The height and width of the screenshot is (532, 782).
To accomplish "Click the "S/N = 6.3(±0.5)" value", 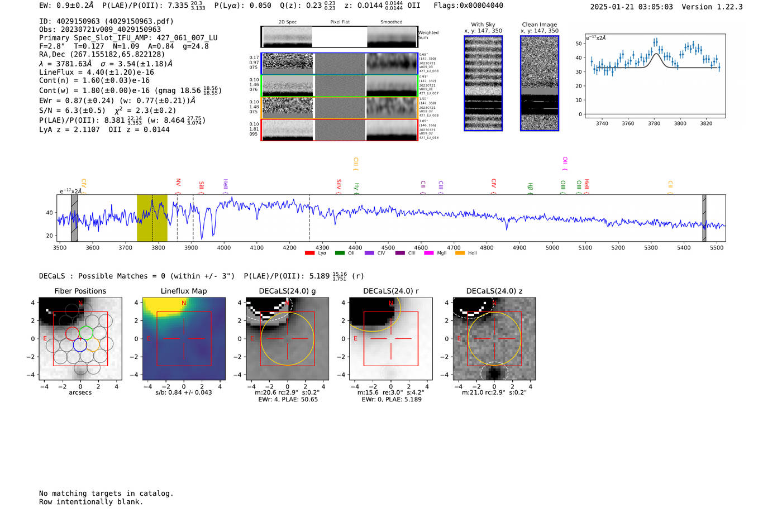I will [x=72, y=111].
